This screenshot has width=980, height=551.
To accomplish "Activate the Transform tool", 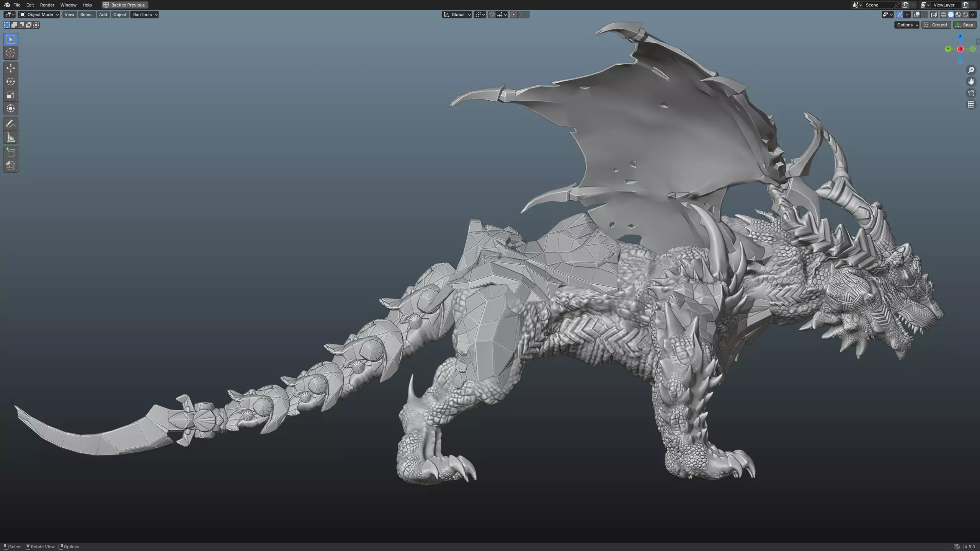I will [11, 108].
